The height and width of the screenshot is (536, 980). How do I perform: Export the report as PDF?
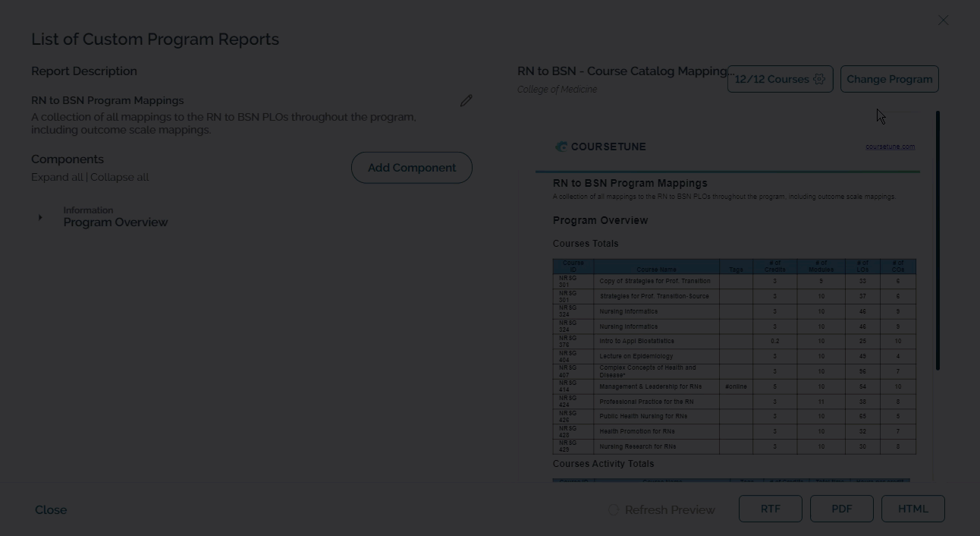coord(841,509)
